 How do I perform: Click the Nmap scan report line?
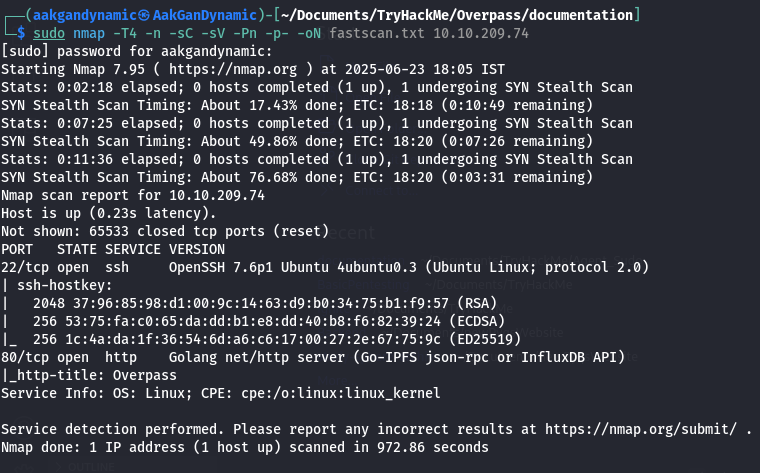(x=132, y=195)
